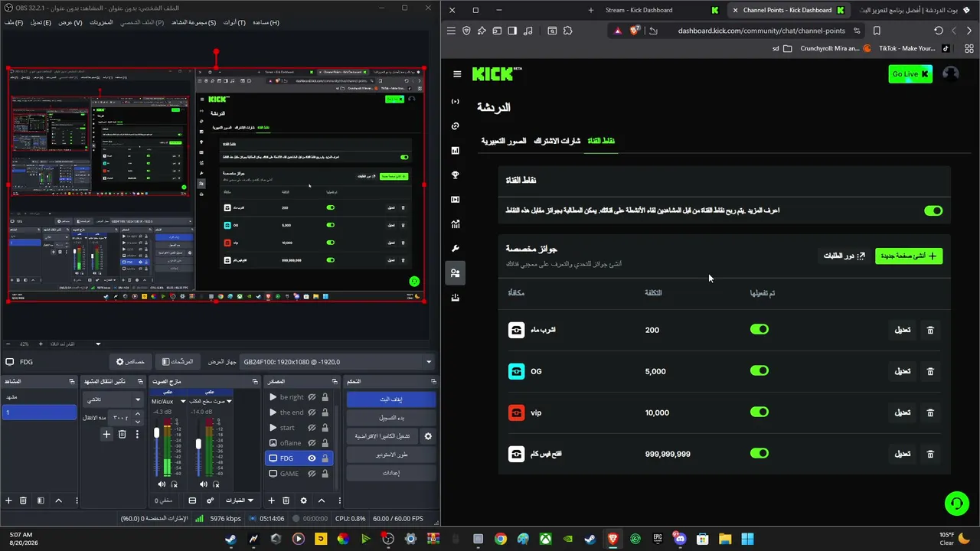
Task: Click the Brave Shields icon in address bar
Action: 635,31
